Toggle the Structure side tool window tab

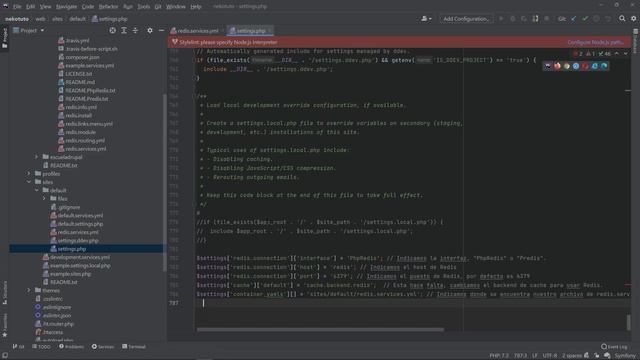pos(4,292)
